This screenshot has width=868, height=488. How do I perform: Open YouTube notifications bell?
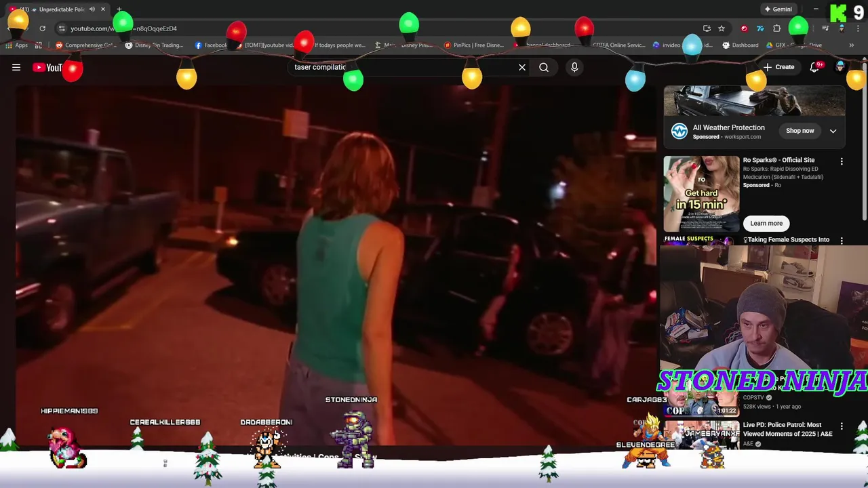pyautogui.click(x=814, y=67)
